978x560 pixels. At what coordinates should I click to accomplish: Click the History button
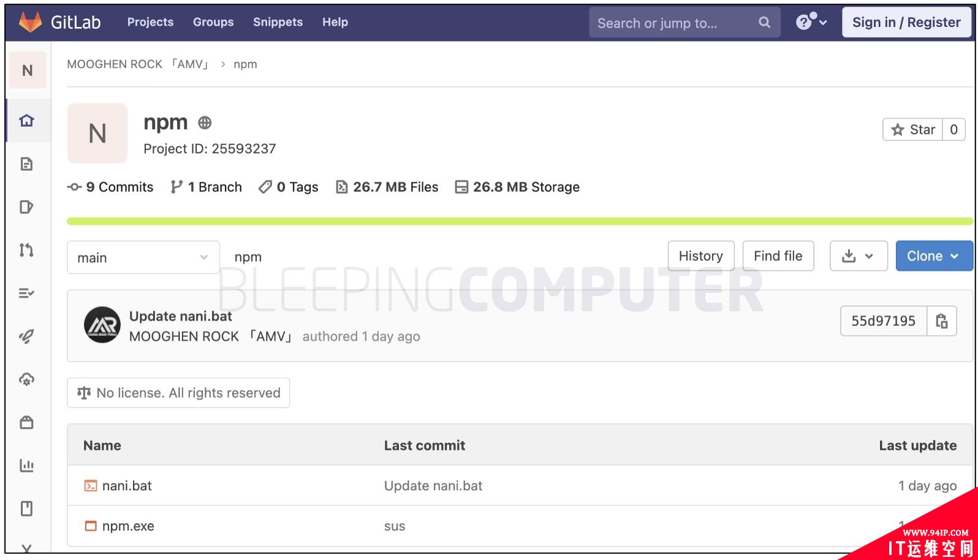[700, 256]
